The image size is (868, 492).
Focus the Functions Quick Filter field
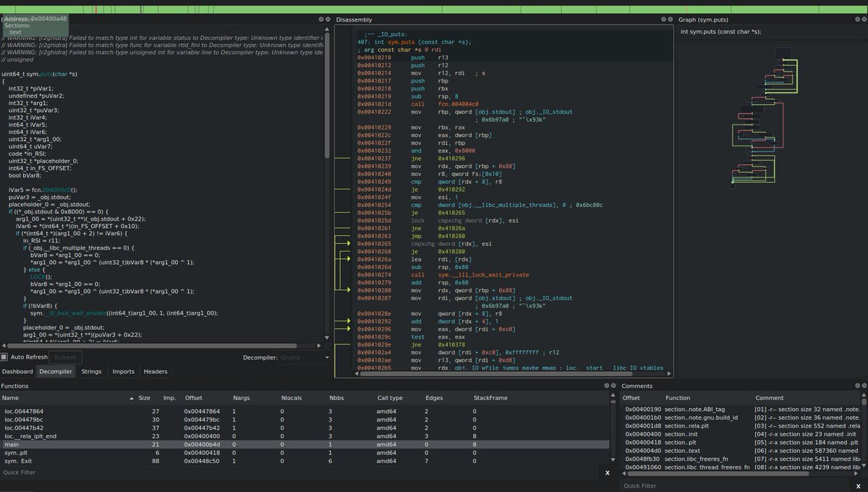pos(300,472)
